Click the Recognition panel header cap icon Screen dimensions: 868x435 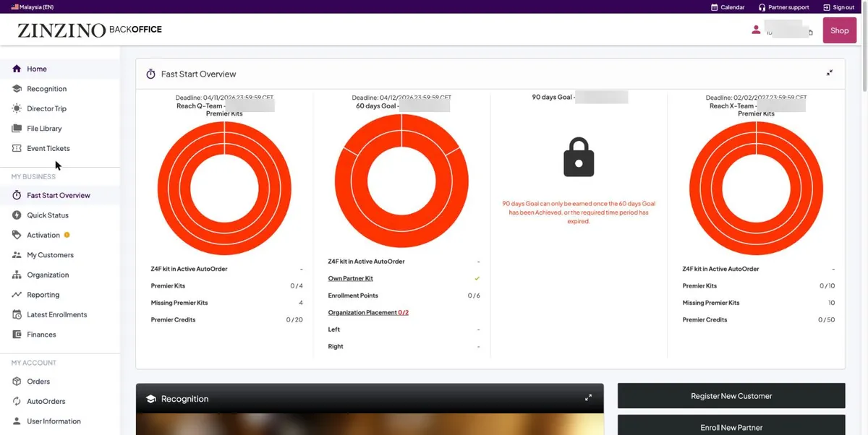click(x=151, y=399)
